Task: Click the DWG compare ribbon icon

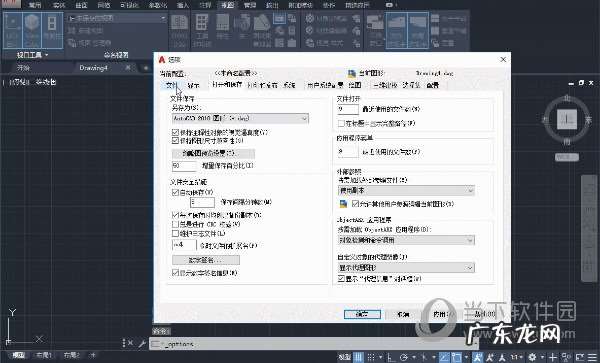Action: pyautogui.click(x=179, y=31)
